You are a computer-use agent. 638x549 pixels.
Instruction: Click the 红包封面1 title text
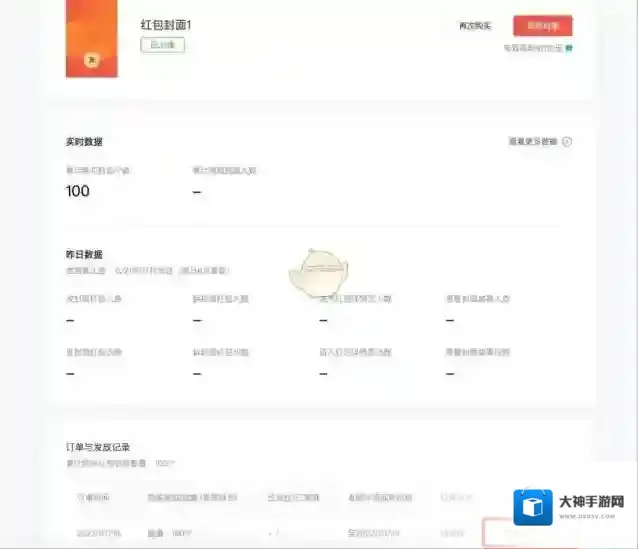(166, 25)
